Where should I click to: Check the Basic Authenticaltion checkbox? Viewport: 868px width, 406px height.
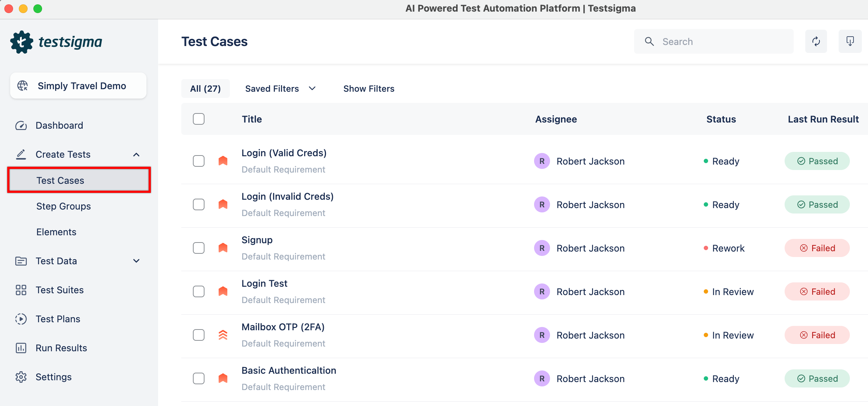(199, 378)
